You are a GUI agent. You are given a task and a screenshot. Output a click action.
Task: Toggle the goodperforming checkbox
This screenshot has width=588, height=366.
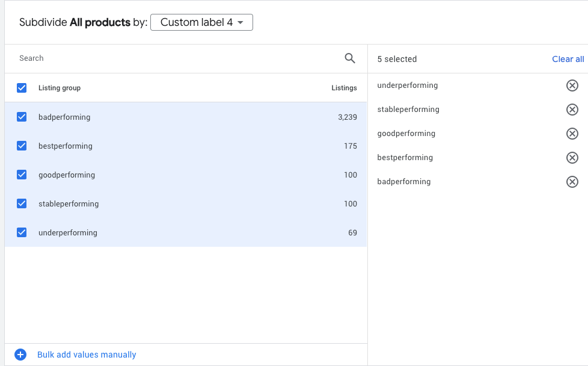(22, 175)
